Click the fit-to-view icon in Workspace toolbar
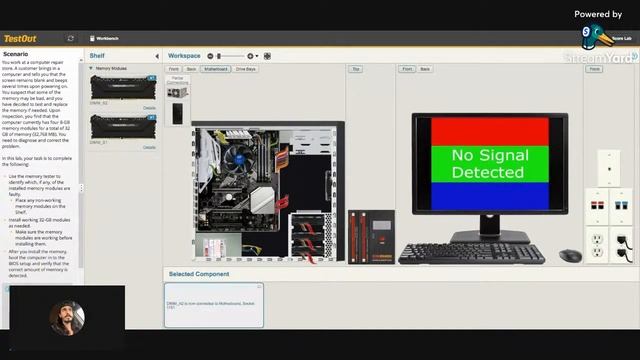 [267, 56]
